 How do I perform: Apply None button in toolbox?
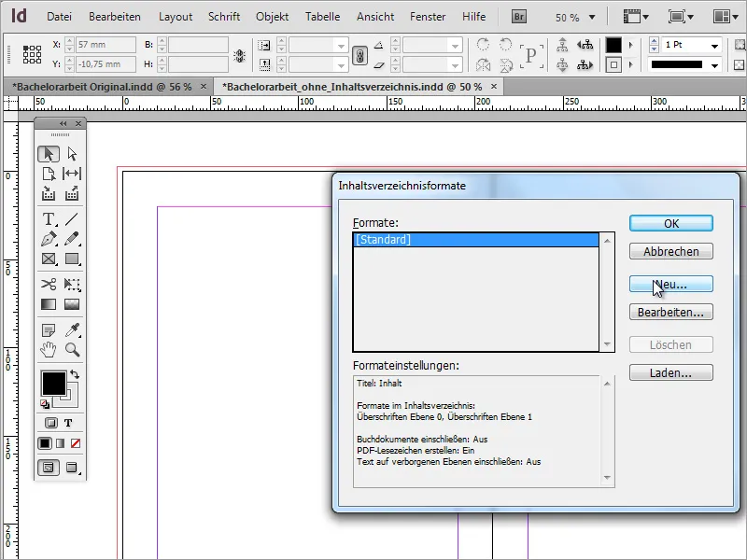click(76, 443)
